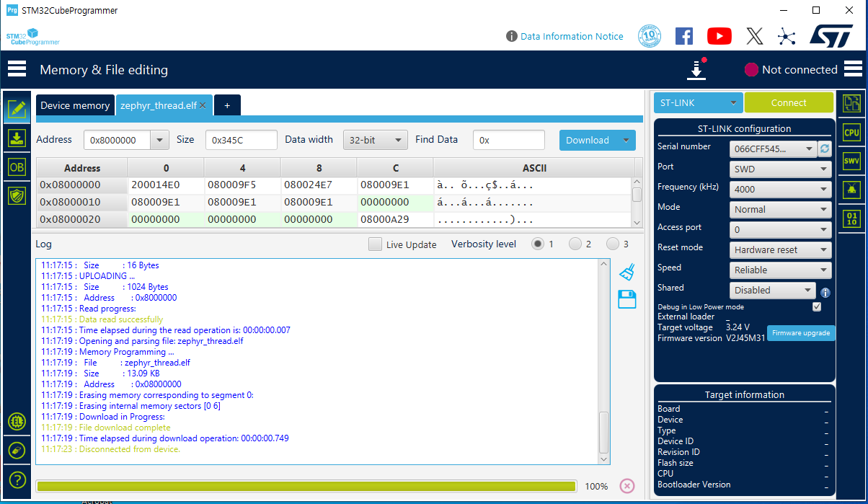The height and width of the screenshot is (504, 868).
Task: Select memory cell 08000A29
Action: pos(396,219)
